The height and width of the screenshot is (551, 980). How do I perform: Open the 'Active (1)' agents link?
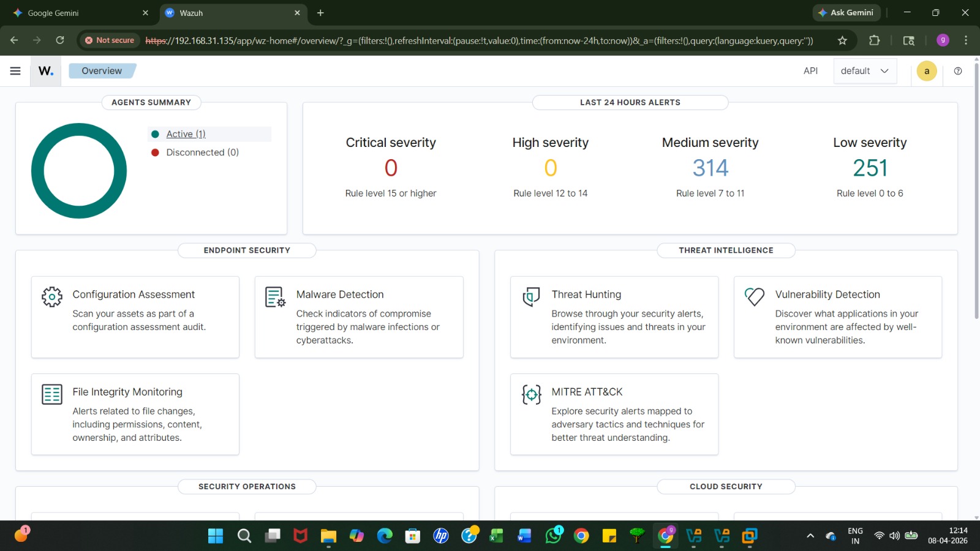click(x=186, y=134)
